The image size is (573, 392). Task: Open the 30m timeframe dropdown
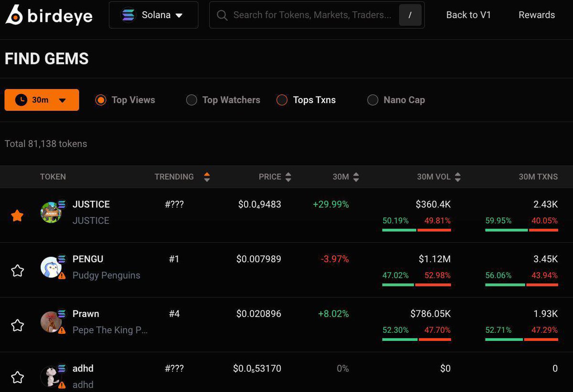tap(42, 100)
